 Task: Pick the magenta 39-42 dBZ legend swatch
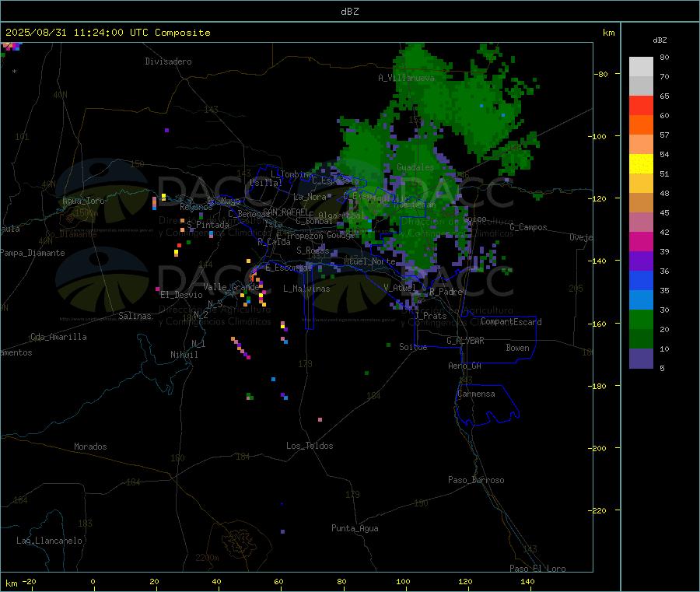click(x=641, y=241)
